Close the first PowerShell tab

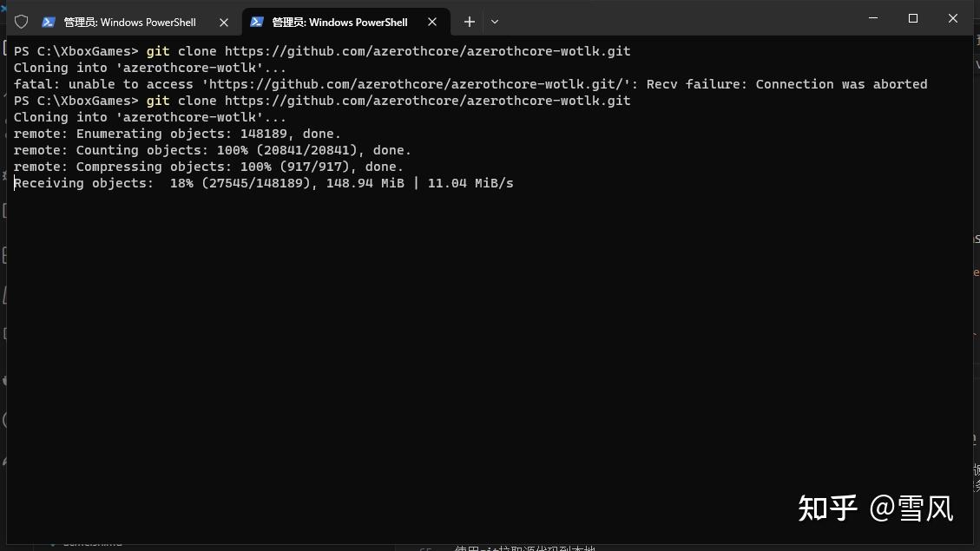point(224,22)
